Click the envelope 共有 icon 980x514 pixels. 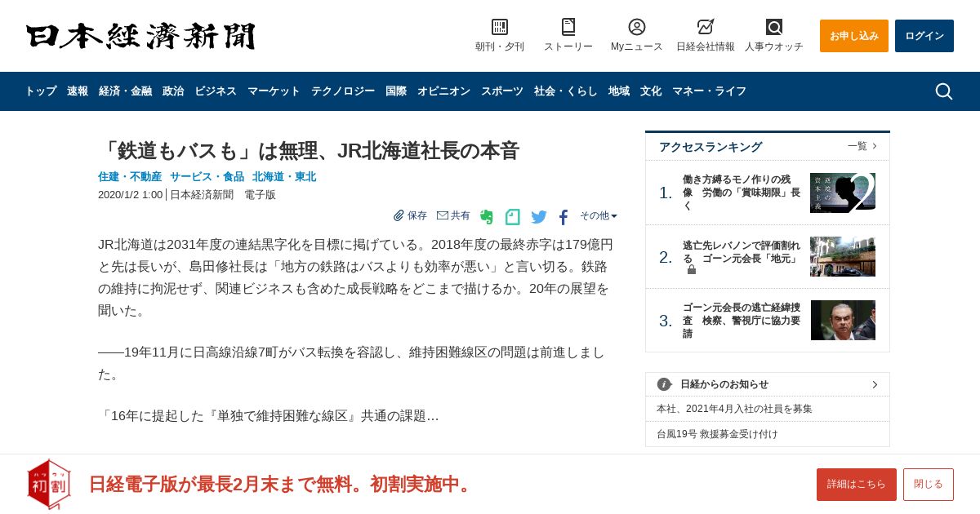[x=443, y=216]
